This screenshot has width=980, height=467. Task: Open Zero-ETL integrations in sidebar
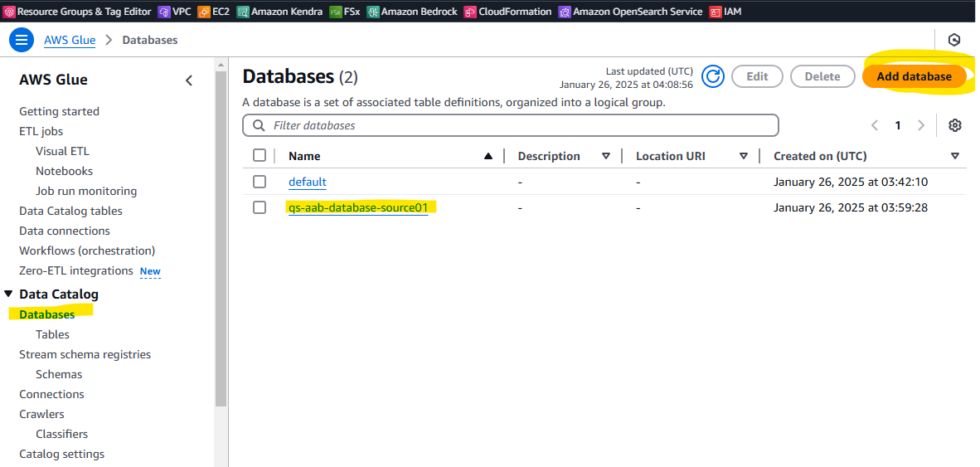(76, 270)
